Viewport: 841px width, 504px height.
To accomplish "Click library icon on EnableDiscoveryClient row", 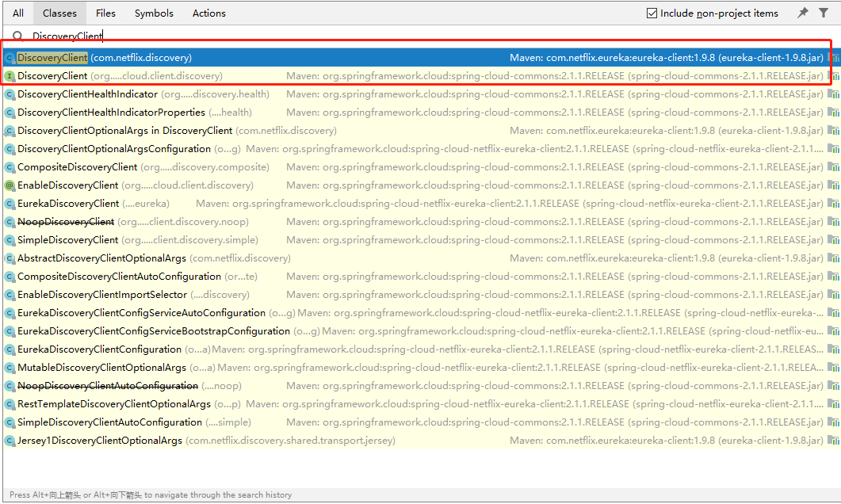I will pos(833,185).
